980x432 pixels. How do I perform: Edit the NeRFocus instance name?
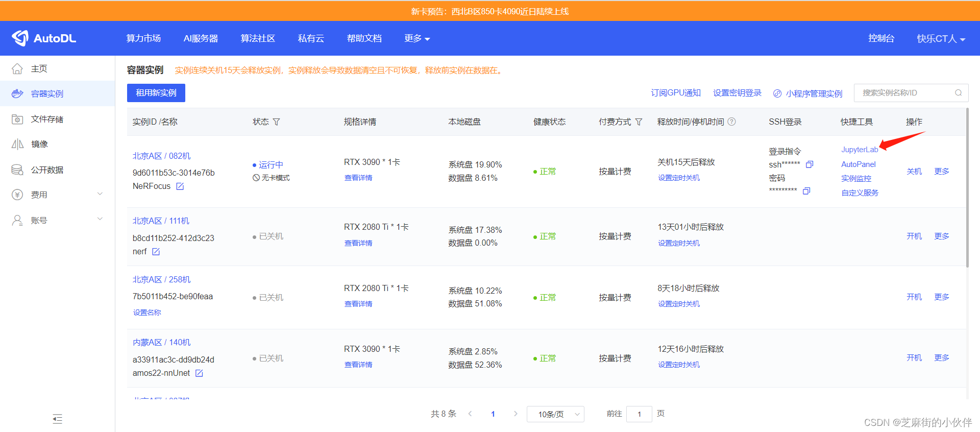click(180, 186)
